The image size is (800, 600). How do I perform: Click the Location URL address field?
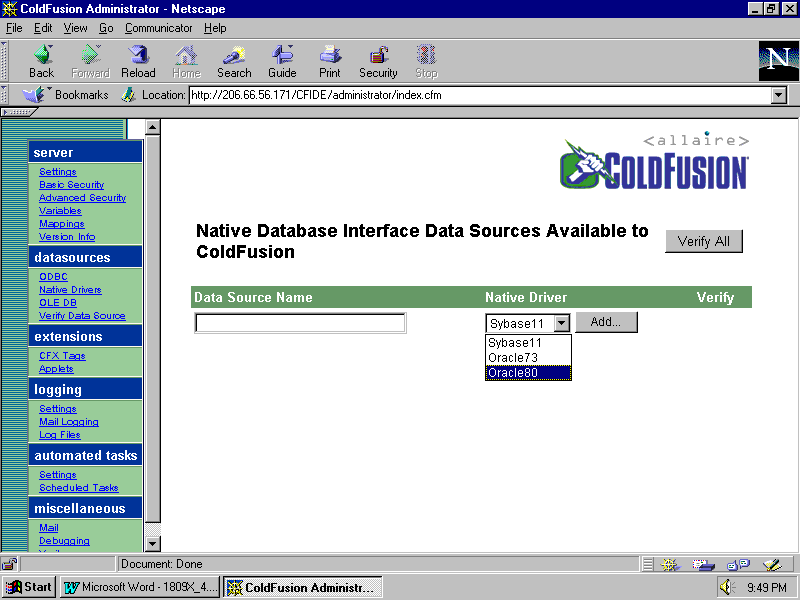(480, 95)
